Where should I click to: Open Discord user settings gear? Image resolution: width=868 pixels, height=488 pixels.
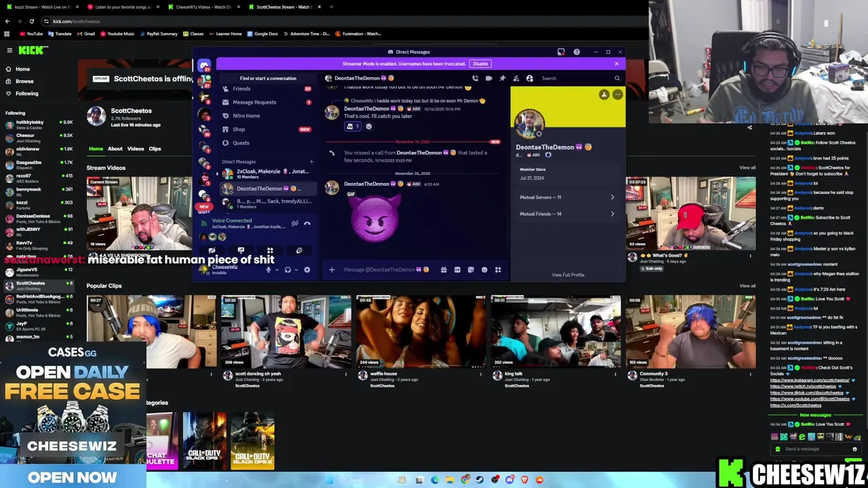tap(307, 270)
